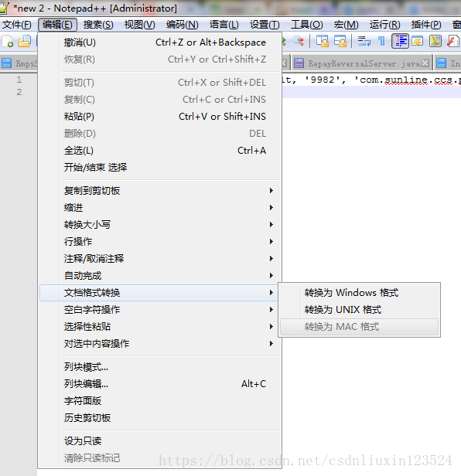Open the 工具(O) menu
Screen dimensions: 461x476
[306, 25]
